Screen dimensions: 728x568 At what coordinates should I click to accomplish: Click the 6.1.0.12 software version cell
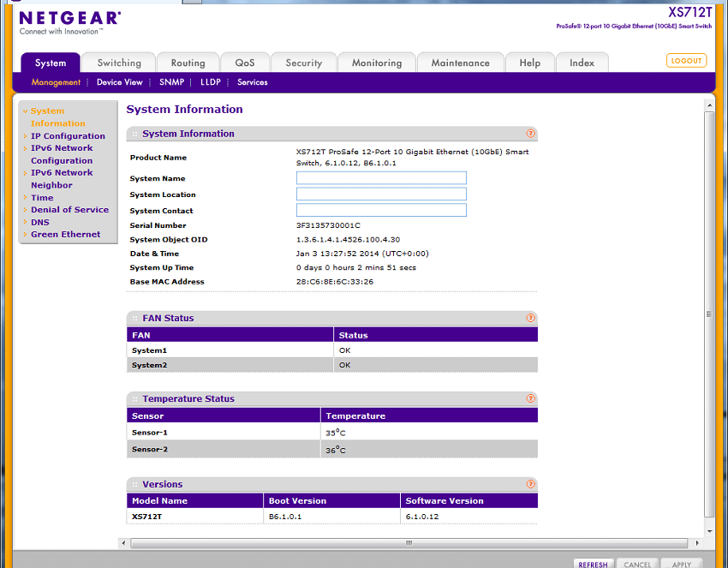[x=422, y=517]
